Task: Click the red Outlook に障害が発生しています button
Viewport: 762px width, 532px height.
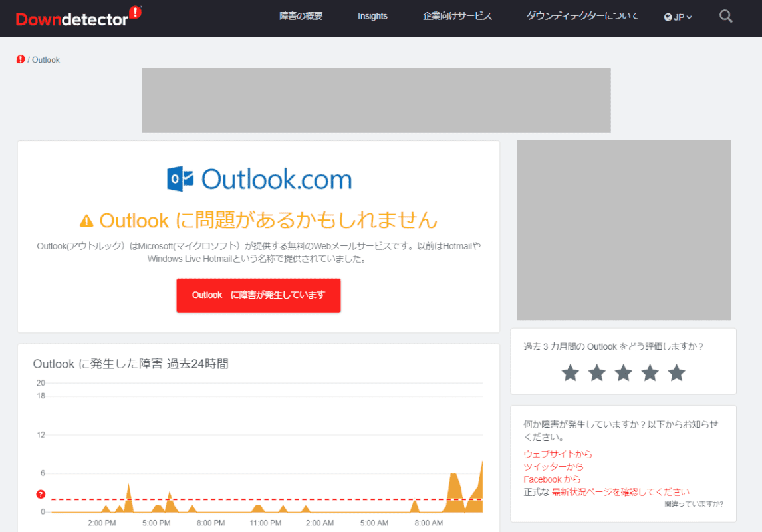Action: 259,295
